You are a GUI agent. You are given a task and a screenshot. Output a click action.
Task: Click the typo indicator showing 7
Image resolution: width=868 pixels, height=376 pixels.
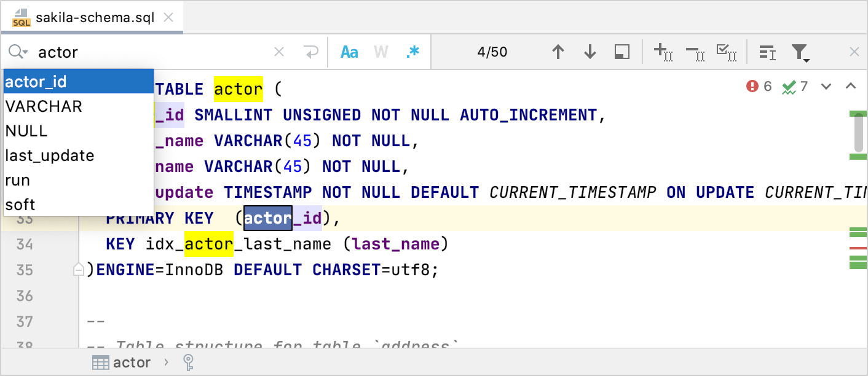(x=795, y=87)
